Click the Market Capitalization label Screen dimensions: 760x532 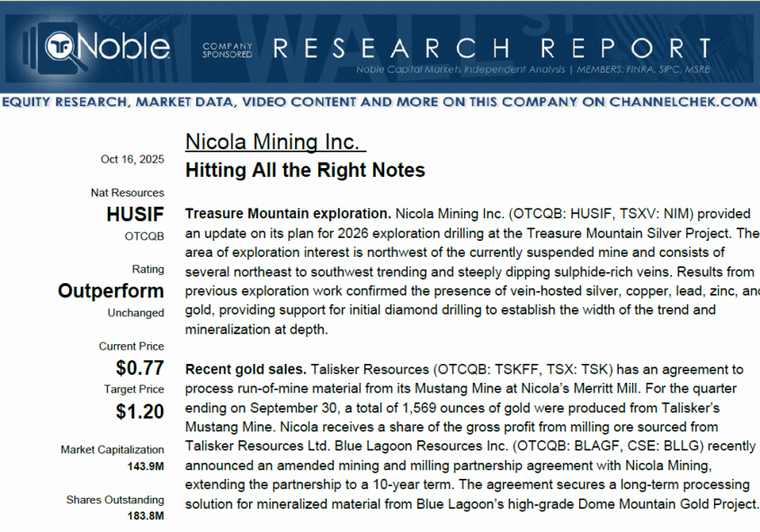(112, 449)
